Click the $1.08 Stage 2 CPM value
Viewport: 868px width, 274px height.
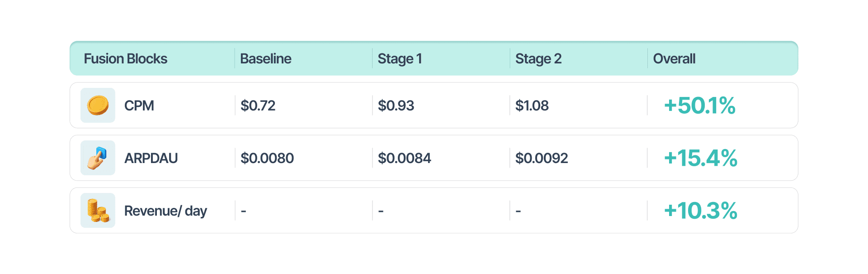532,106
